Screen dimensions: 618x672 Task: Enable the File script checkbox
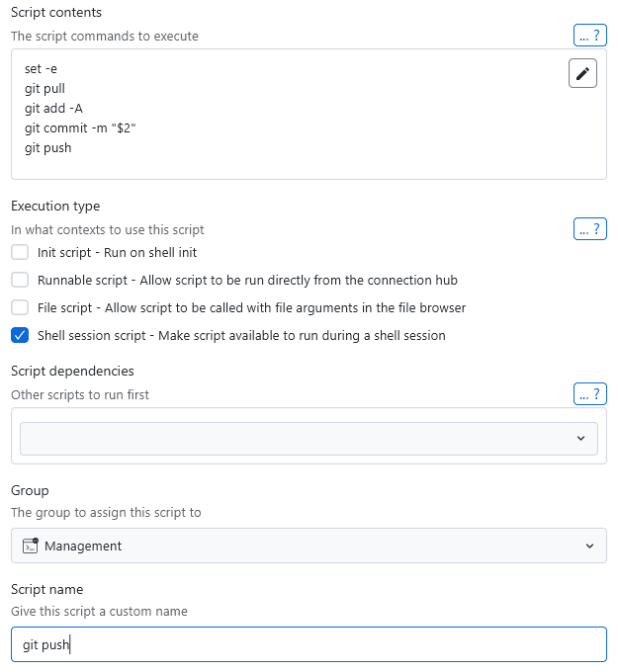tap(20, 307)
